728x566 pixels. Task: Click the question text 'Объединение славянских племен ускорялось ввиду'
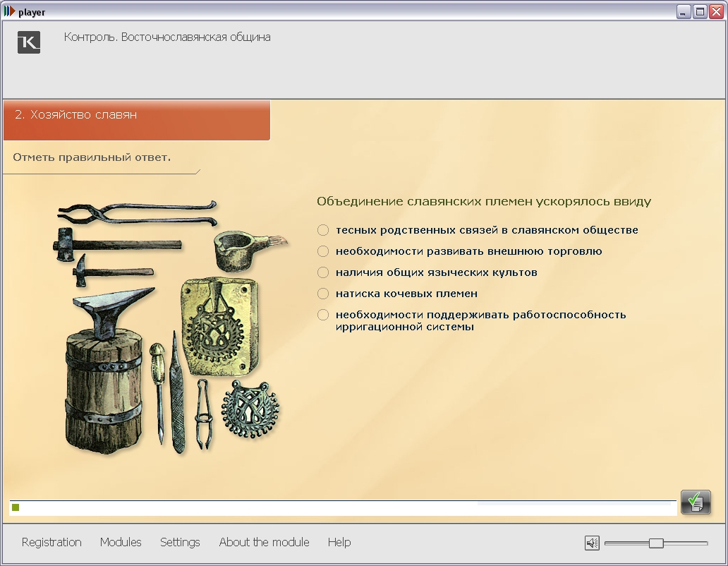coord(484,202)
